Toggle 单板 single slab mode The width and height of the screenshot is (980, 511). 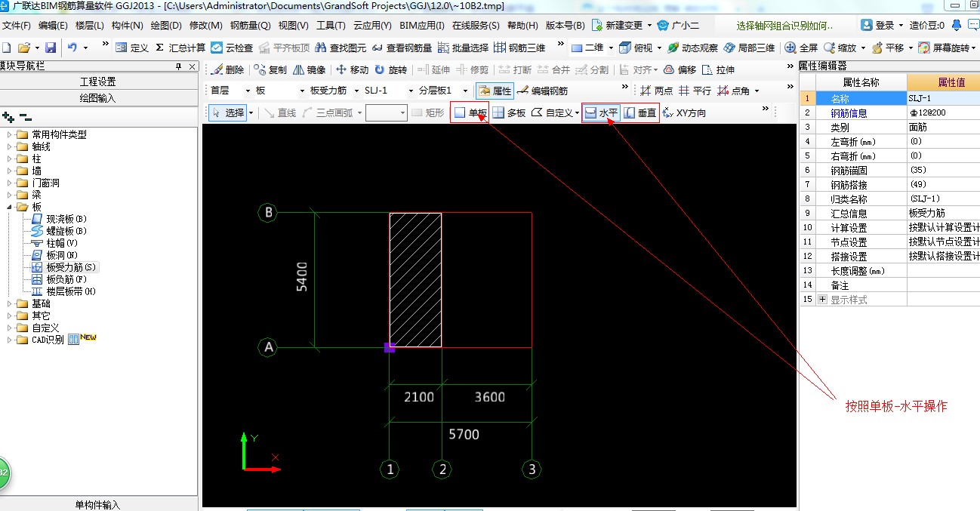470,112
